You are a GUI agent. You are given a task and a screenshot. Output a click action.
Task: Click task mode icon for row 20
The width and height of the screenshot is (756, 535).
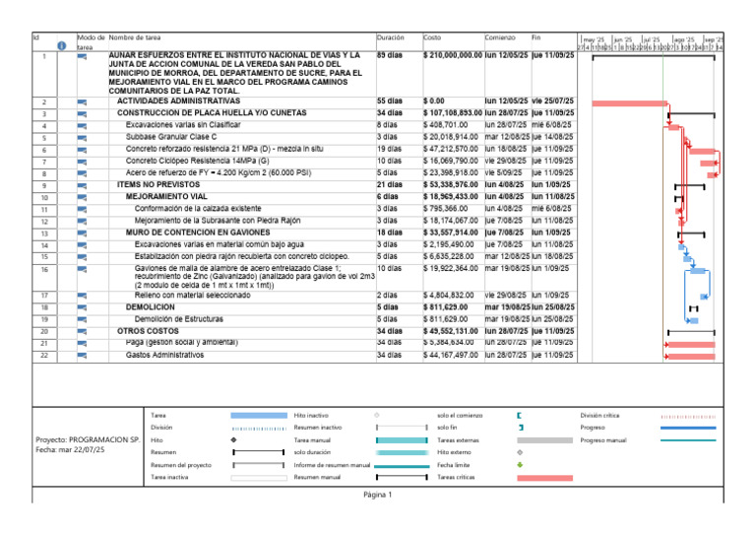tap(82, 332)
